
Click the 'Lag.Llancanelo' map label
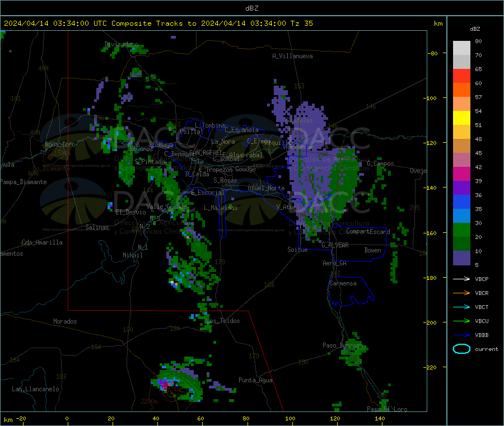pos(35,390)
